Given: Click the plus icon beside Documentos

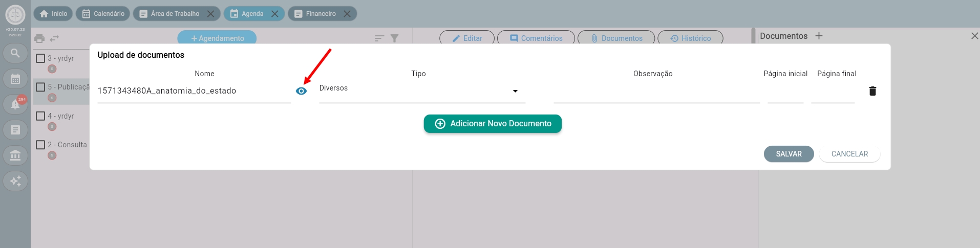Looking at the screenshot, I should pos(819,36).
